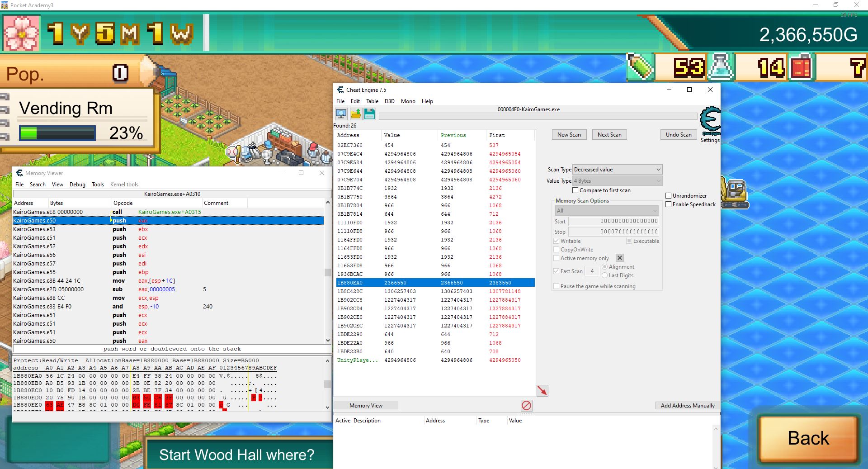Click the Next Scan button
The width and height of the screenshot is (868, 469).
point(609,135)
